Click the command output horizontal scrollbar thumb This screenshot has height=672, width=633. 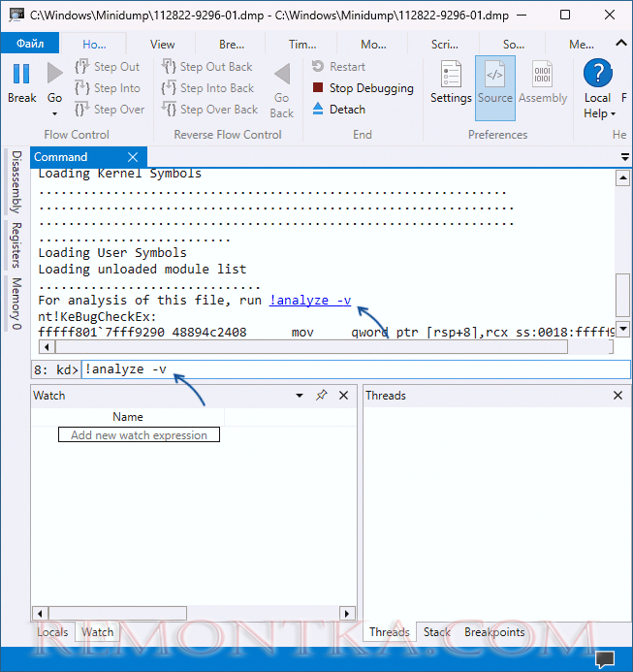click(311, 347)
